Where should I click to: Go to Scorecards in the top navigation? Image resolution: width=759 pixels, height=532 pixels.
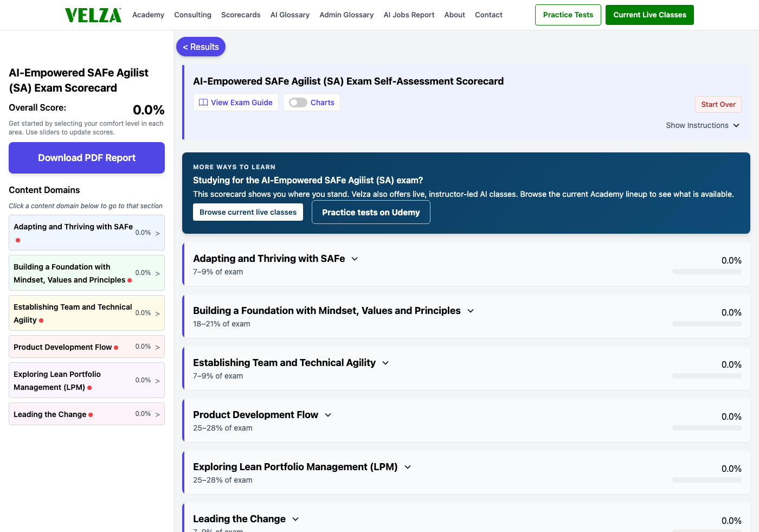click(241, 15)
